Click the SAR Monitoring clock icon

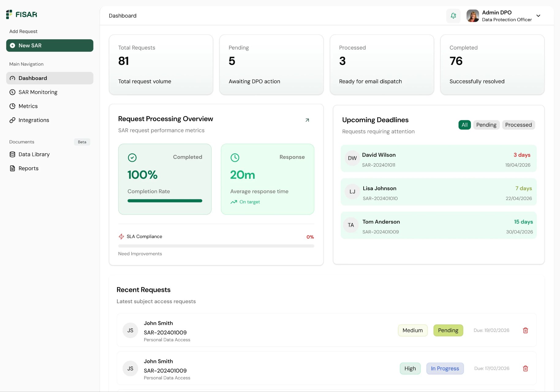(12, 92)
